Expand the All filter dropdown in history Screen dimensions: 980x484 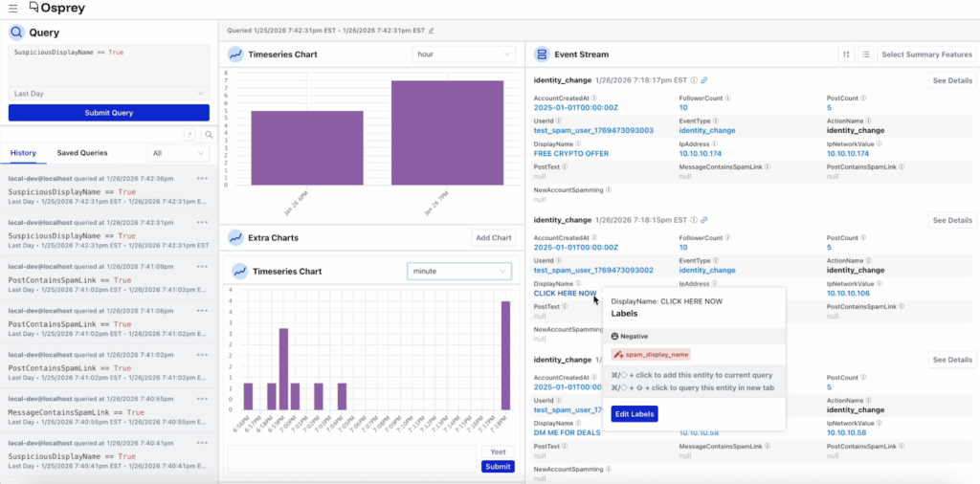click(178, 153)
